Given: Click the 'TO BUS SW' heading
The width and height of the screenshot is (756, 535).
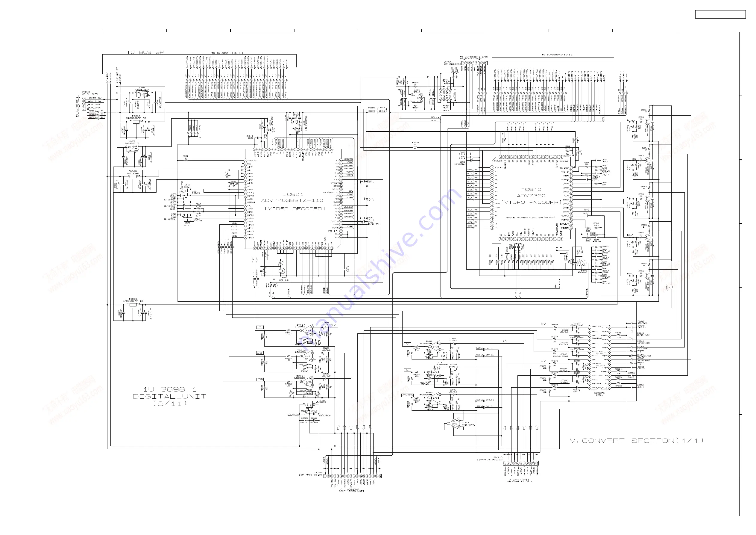Looking at the screenshot, I should pos(145,52).
